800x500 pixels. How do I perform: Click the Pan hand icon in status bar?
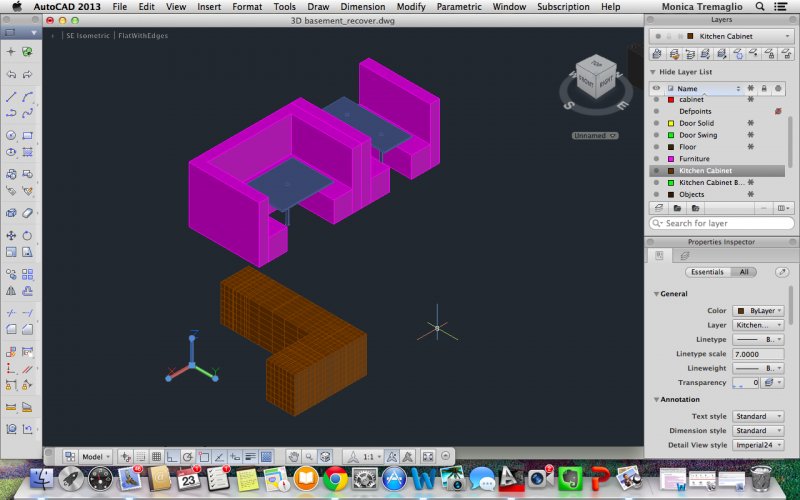tap(294, 456)
